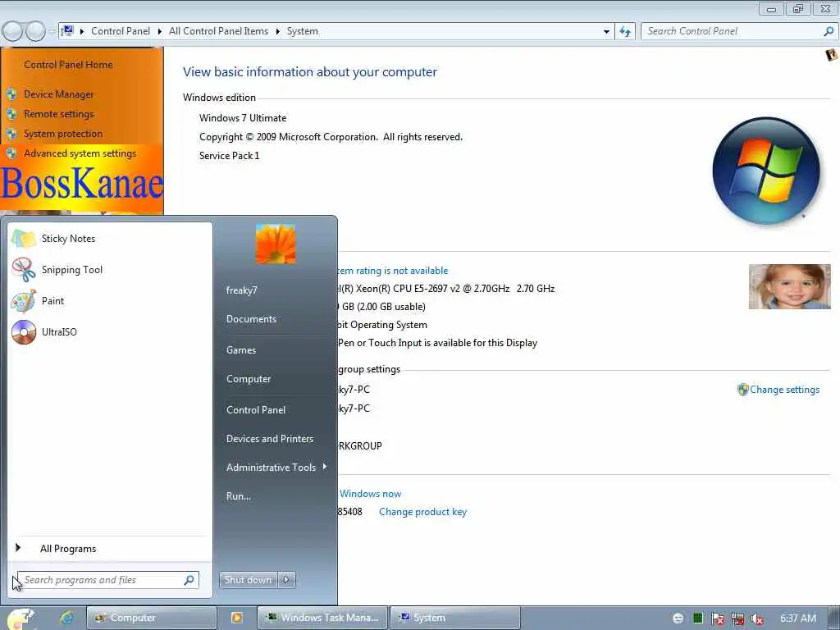Expand arrow before Control Panel breadcrumb
This screenshot has height=630, width=840.
pos(82,32)
